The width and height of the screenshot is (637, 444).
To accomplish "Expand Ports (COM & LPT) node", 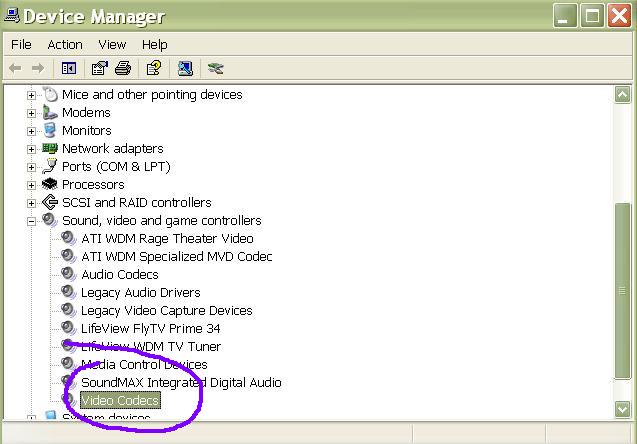I will click(31, 167).
